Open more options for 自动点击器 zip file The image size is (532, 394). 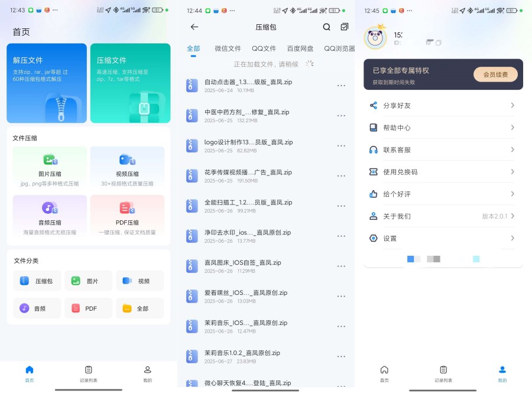341,87
